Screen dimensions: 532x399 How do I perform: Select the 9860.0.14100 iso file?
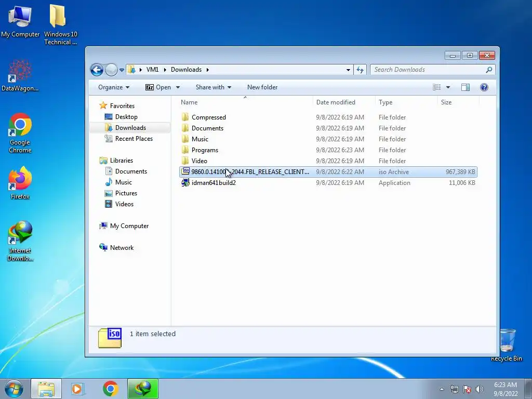click(x=328, y=171)
